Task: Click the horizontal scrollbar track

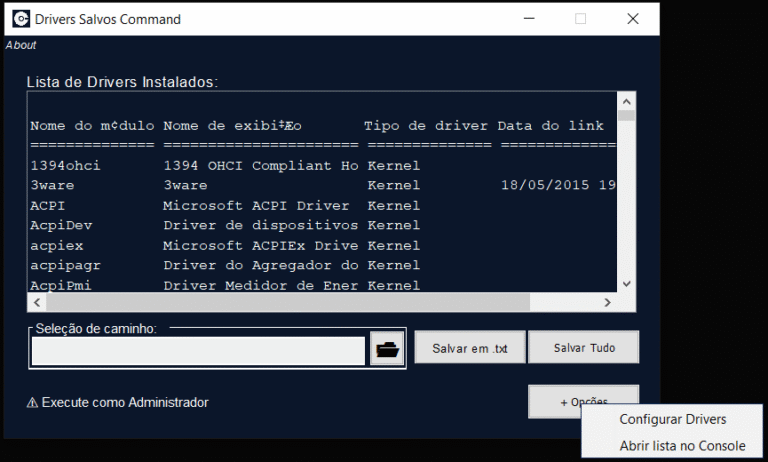Action: tap(320, 302)
